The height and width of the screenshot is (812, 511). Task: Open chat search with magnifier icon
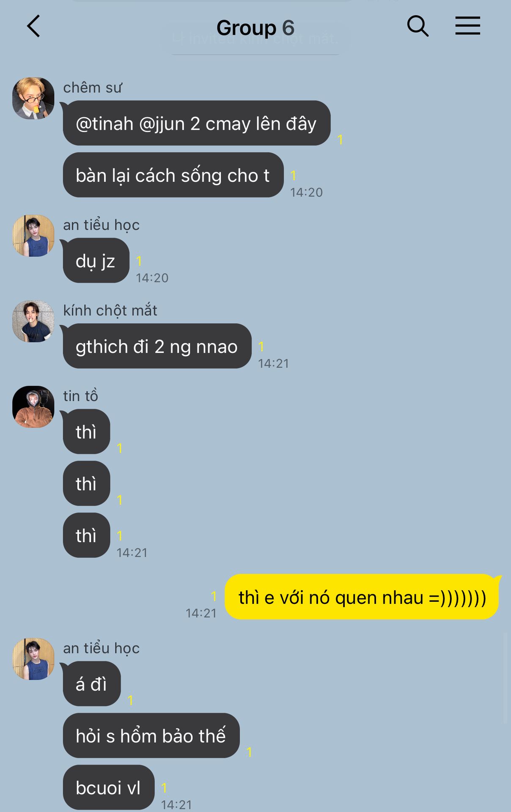coord(418,26)
